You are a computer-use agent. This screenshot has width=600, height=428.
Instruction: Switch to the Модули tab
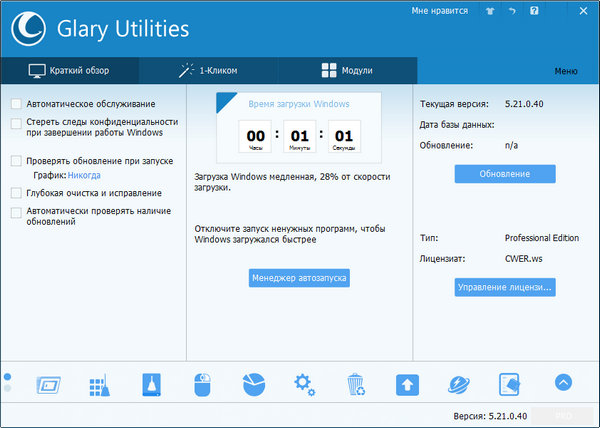click(x=347, y=71)
